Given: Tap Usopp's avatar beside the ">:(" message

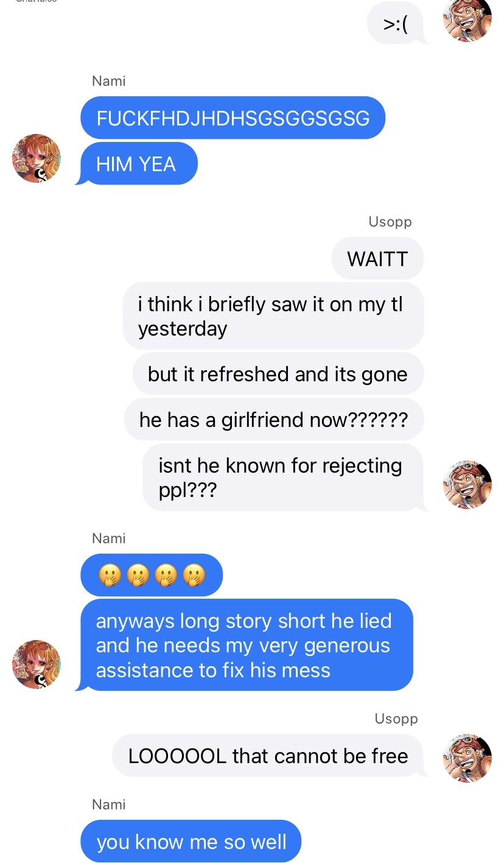Looking at the screenshot, I should point(467,20).
